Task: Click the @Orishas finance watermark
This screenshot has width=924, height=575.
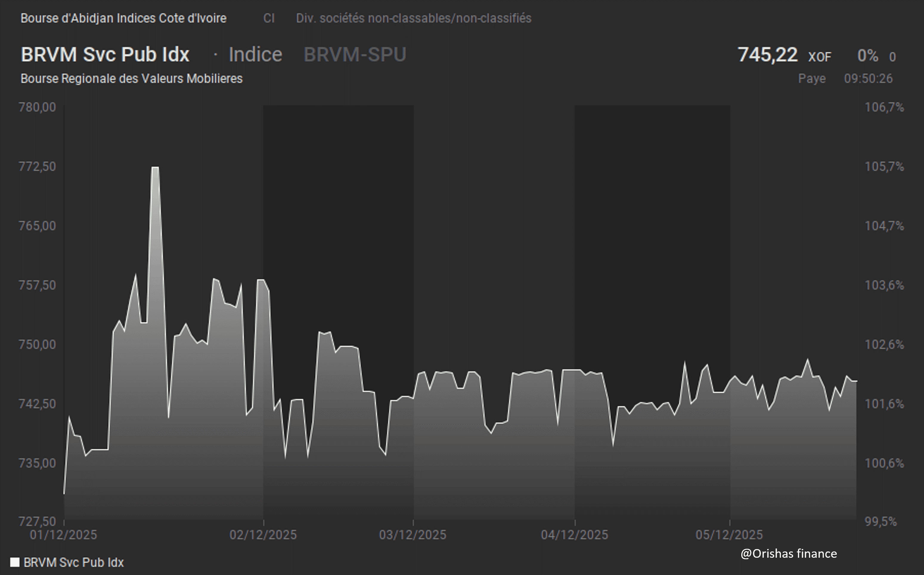Action: tap(788, 553)
